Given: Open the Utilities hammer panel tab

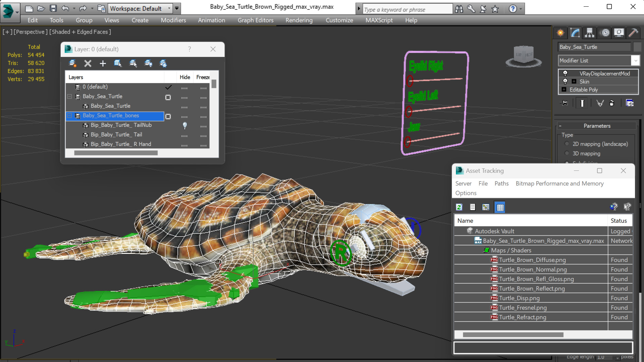Looking at the screenshot, I should [633, 32].
